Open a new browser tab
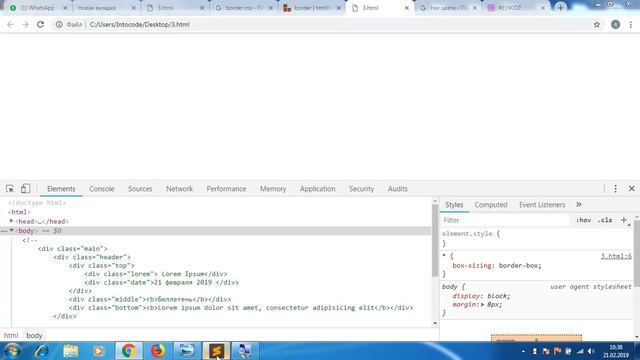This screenshot has height=360, width=640. pyautogui.click(x=560, y=8)
